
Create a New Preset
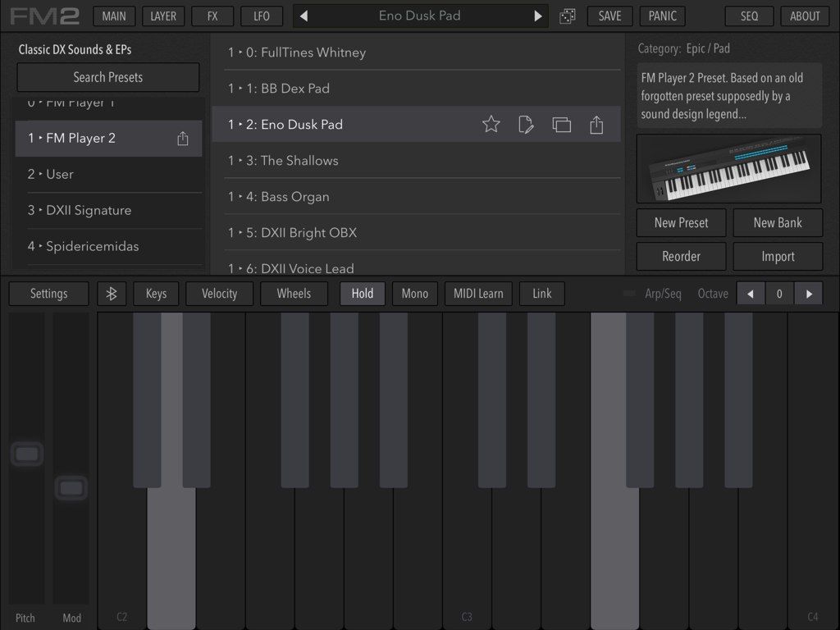pos(681,222)
